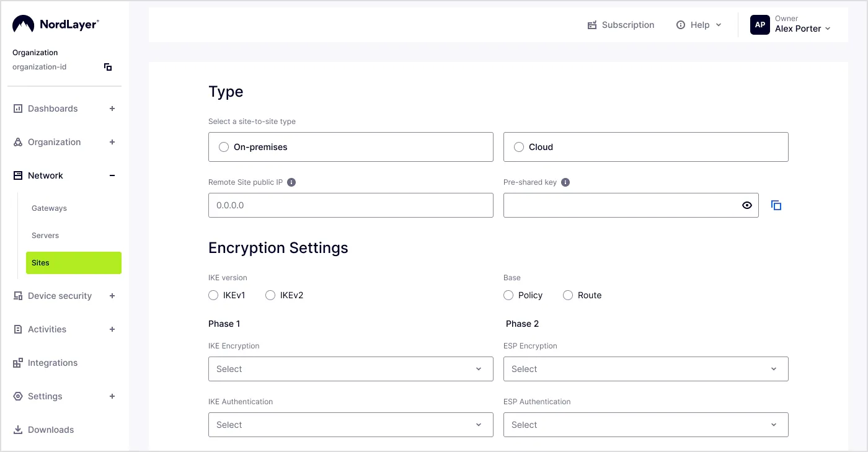Expand the Activities plus sign
This screenshot has width=868, height=452.
point(112,329)
